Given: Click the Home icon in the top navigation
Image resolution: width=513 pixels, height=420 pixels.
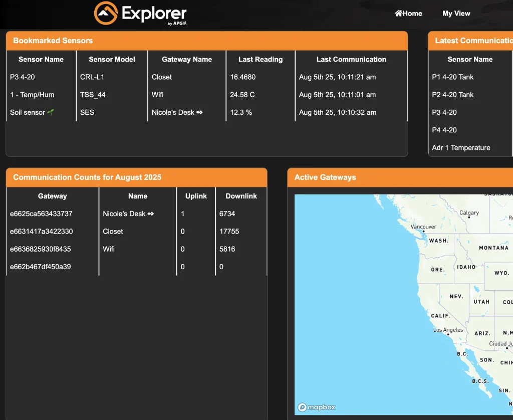Looking at the screenshot, I should click(398, 13).
